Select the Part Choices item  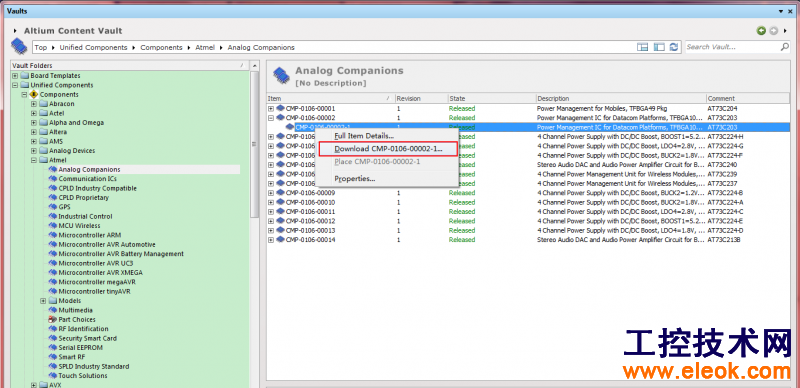[77, 320]
